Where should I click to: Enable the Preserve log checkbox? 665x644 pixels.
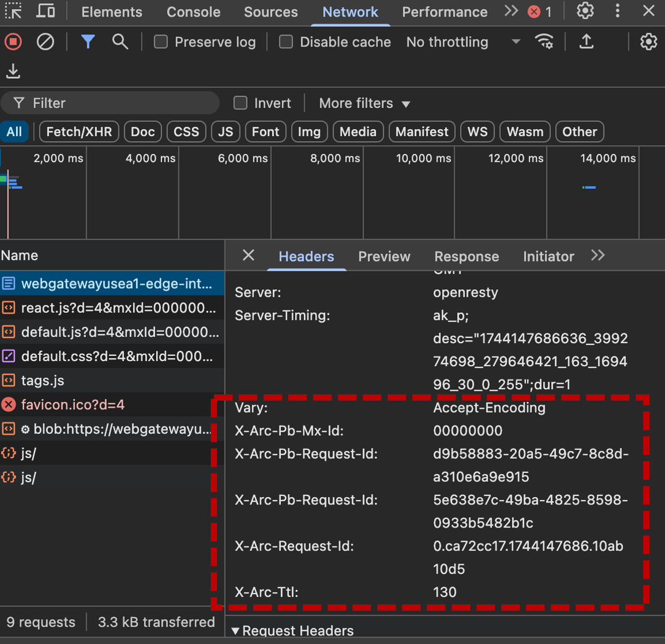[x=161, y=42]
